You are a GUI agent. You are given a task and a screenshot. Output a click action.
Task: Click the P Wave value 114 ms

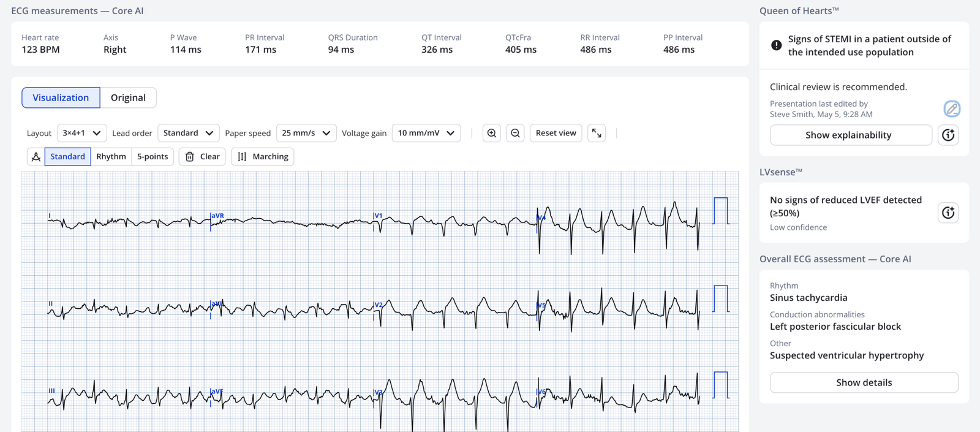(x=186, y=50)
